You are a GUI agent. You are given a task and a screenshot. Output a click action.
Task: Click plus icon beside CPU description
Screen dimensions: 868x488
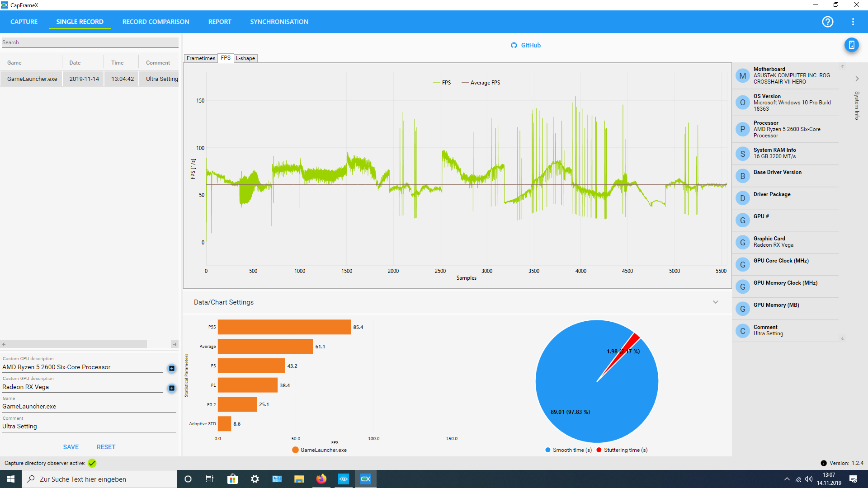pyautogui.click(x=172, y=368)
